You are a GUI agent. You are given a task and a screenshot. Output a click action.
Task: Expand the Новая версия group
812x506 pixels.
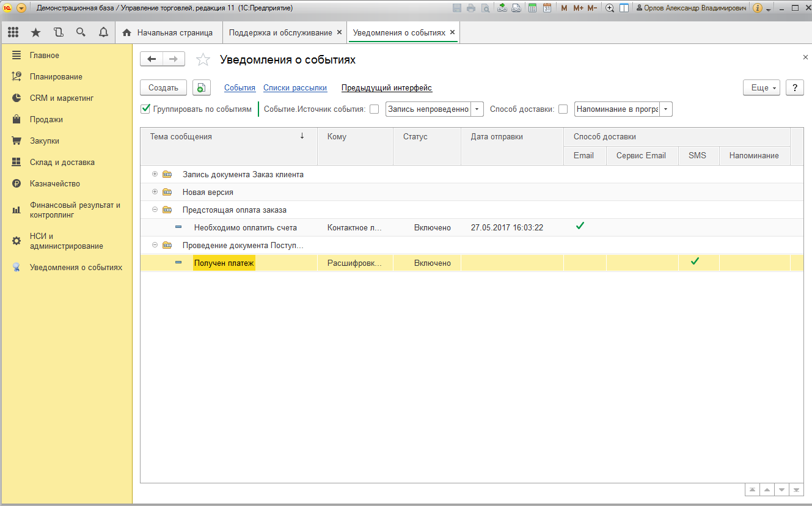click(155, 192)
